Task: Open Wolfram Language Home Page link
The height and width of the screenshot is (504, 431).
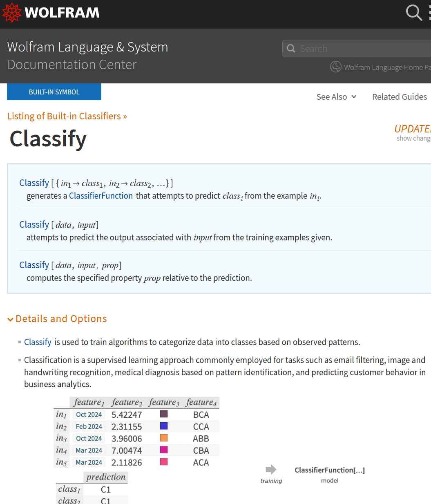Action: click(x=387, y=67)
